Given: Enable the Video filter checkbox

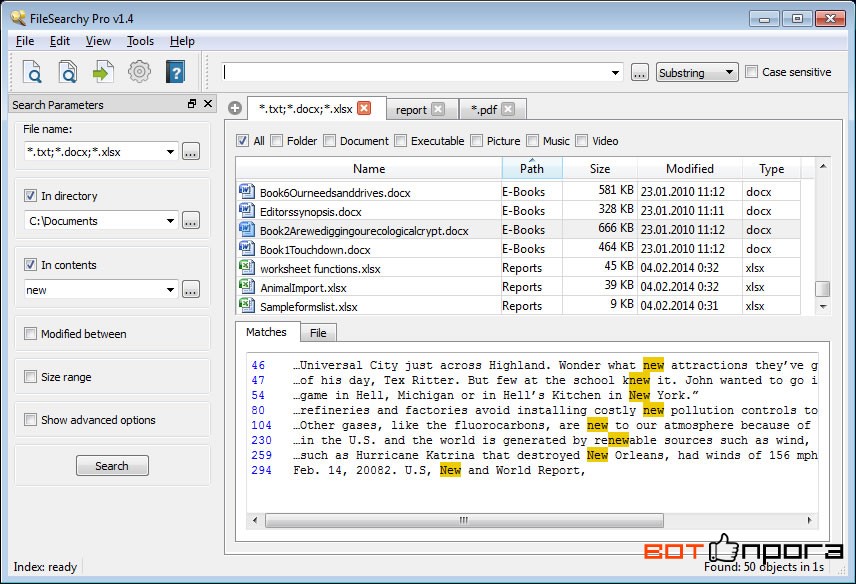Looking at the screenshot, I should click(582, 141).
